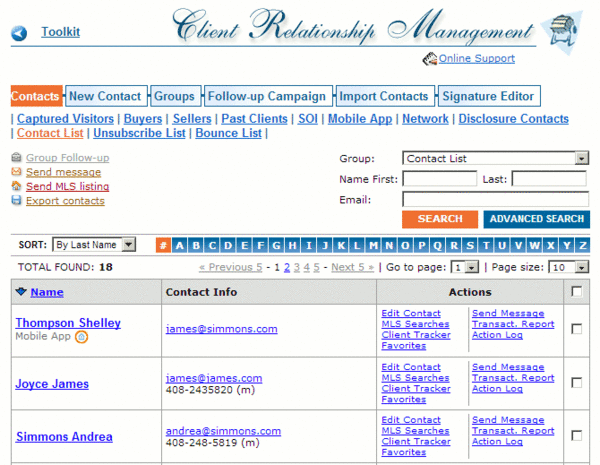Screen dimensions: 600x465
Task: Open the Buyers link
Action: [x=143, y=119]
